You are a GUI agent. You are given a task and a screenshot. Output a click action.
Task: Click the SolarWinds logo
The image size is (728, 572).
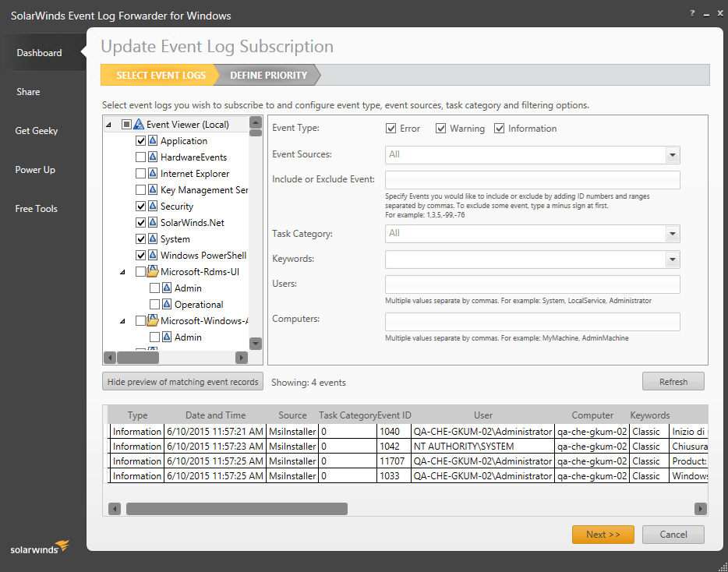40,547
